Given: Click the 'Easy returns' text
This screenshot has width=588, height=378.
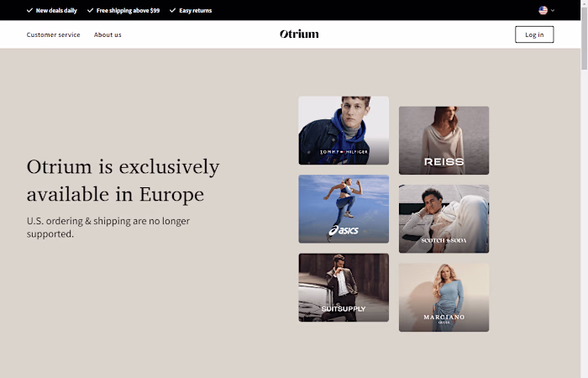Looking at the screenshot, I should 196,10.
